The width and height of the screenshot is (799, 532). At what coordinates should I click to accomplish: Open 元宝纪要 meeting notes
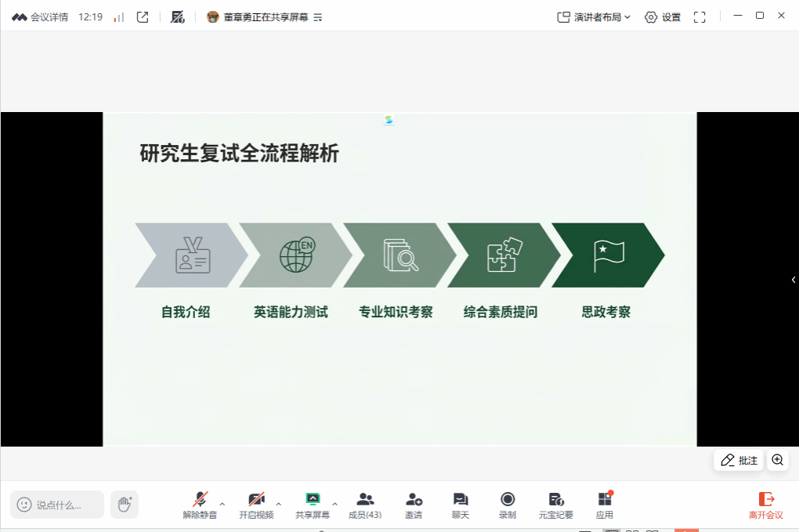pos(556,505)
